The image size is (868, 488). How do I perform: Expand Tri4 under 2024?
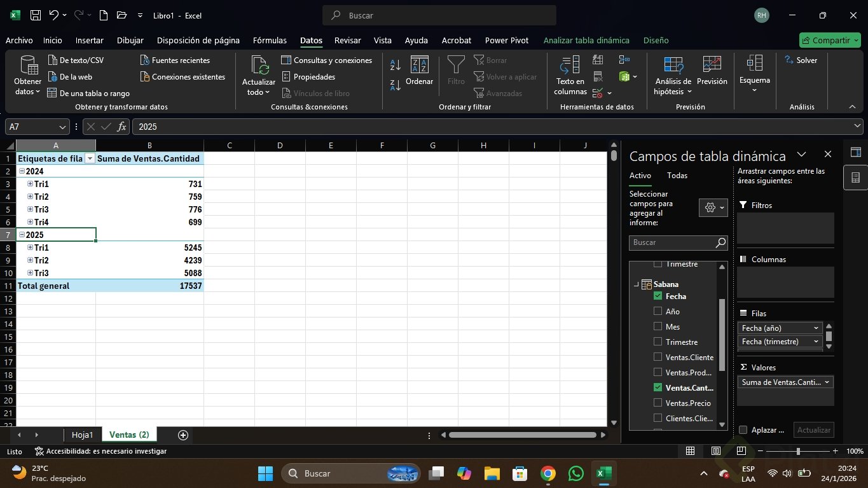(30, 222)
